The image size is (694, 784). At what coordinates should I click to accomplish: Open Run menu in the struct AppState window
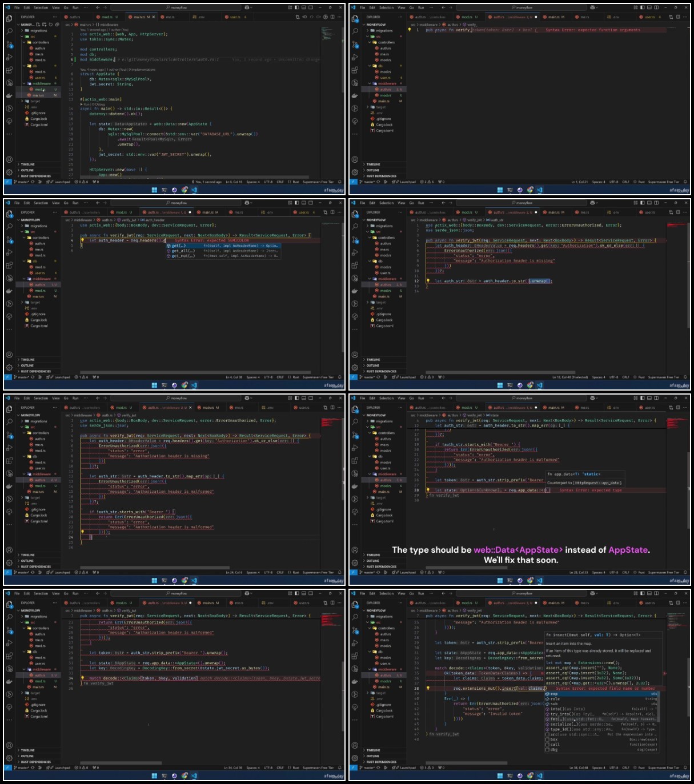coord(75,7)
